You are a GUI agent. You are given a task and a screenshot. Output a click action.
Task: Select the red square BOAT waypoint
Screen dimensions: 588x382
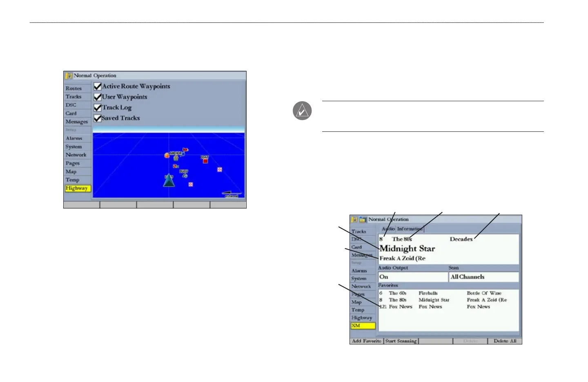coord(205,161)
